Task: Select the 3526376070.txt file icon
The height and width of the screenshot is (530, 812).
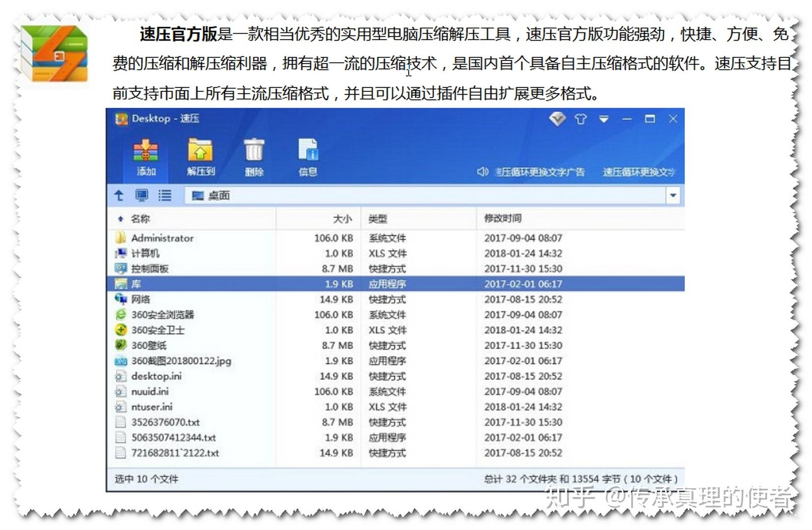Action: [x=120, y=422]
